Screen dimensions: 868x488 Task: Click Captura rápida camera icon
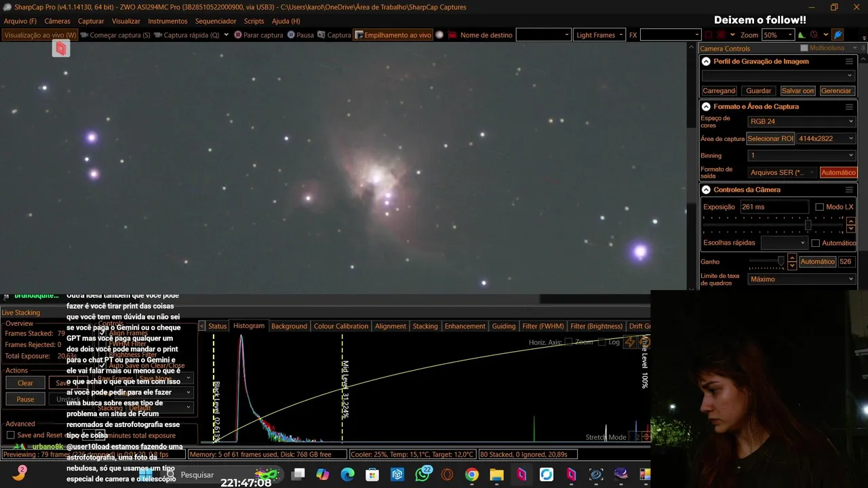(158, 35)
